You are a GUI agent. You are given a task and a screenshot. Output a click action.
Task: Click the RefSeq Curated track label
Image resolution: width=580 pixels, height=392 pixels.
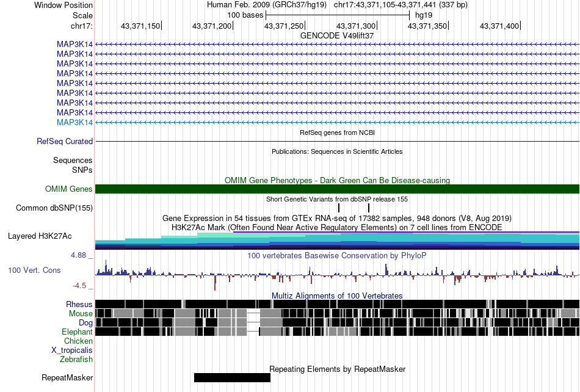pos(65,141)
